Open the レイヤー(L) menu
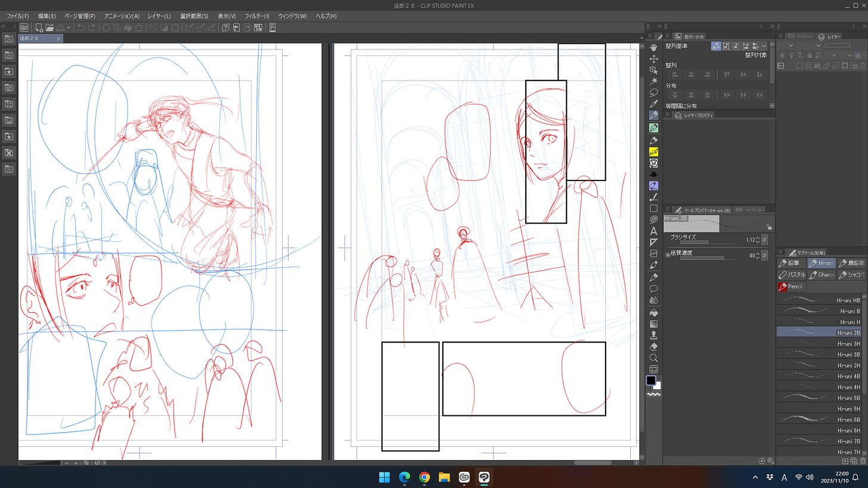 (x=159, y=16)
